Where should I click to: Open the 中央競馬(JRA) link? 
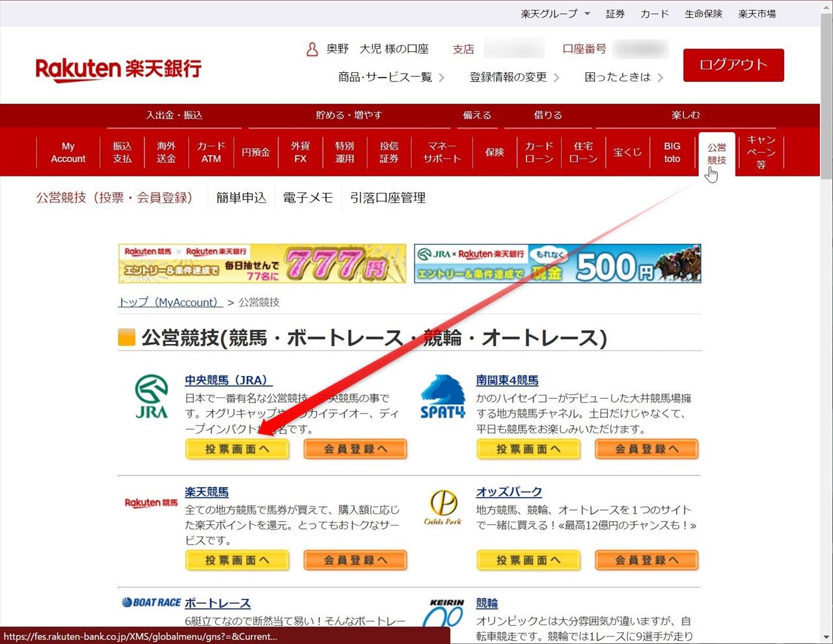pyautogui.click(x=228, y=381)
